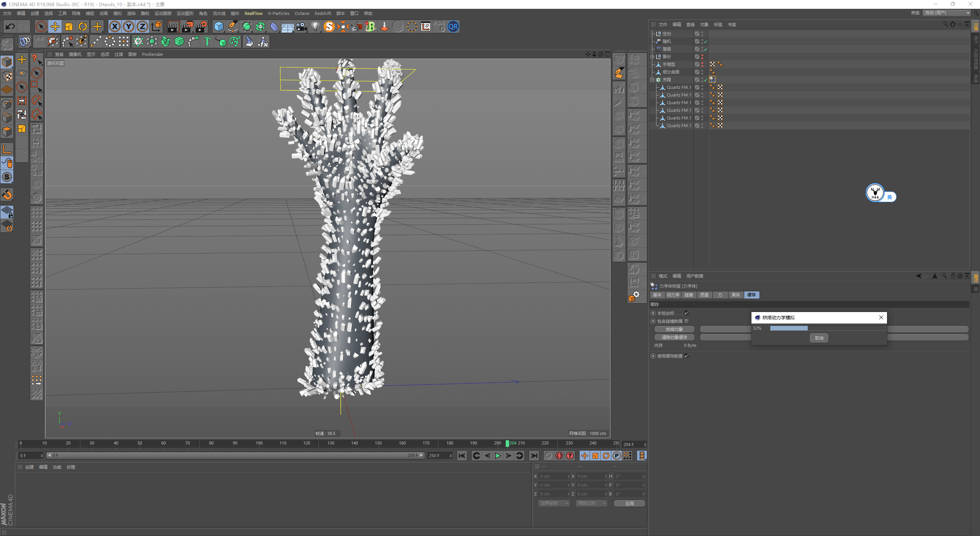Expand the 备份 null object
The image size is (980, 536).
click(x=652, y=57)
